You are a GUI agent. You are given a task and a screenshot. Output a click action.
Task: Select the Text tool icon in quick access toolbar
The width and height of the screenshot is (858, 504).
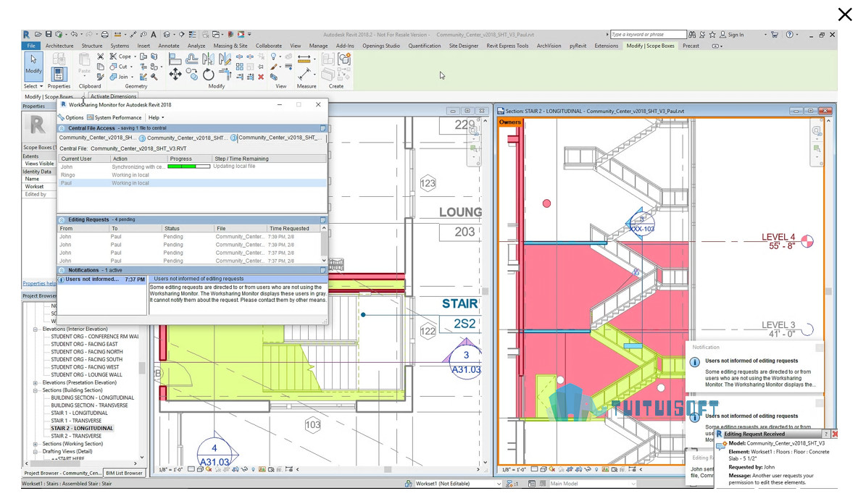(x=154, y=35)
